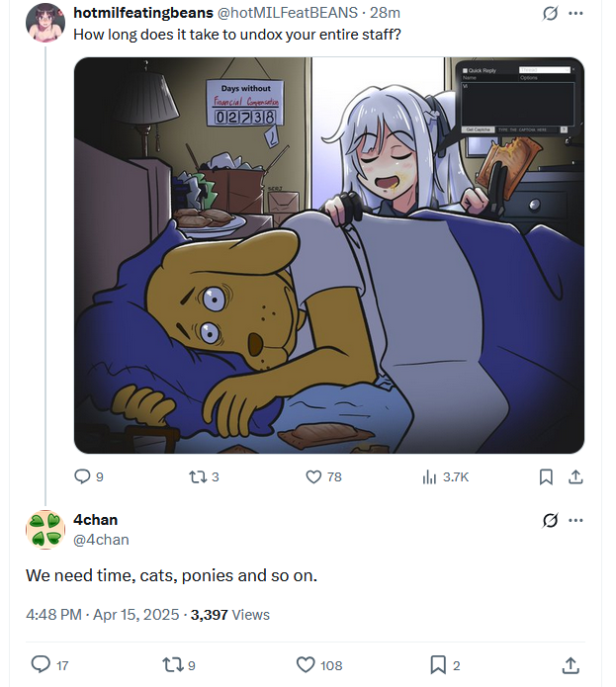Click the 4:48 PM Apr 15, 2025 timestamp
This screenshot has height=687, width=616.
103,615
